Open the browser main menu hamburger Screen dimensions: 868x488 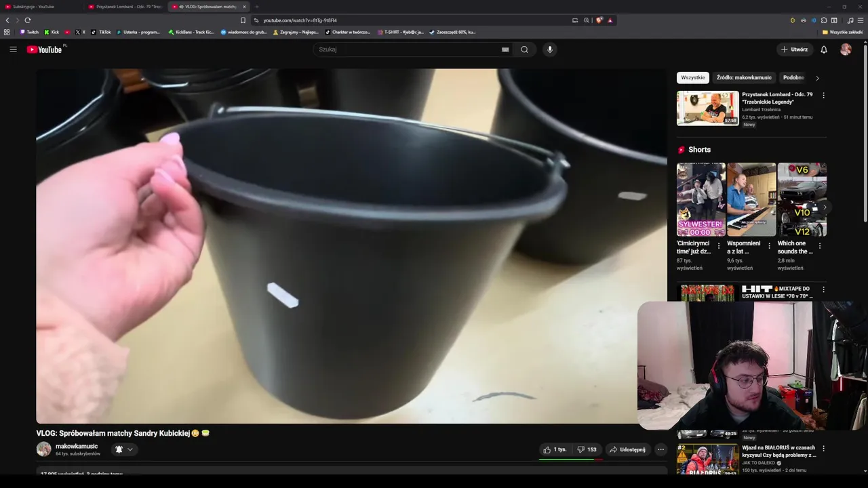coord(861,20)
